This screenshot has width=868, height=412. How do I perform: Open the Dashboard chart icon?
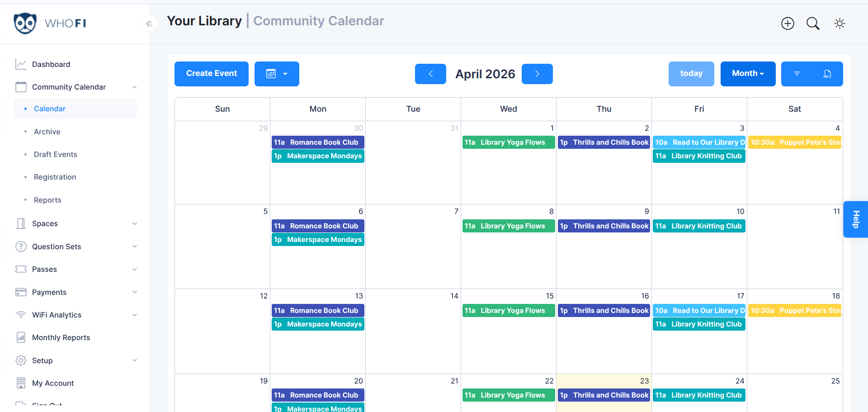click(x=21, y=64)
